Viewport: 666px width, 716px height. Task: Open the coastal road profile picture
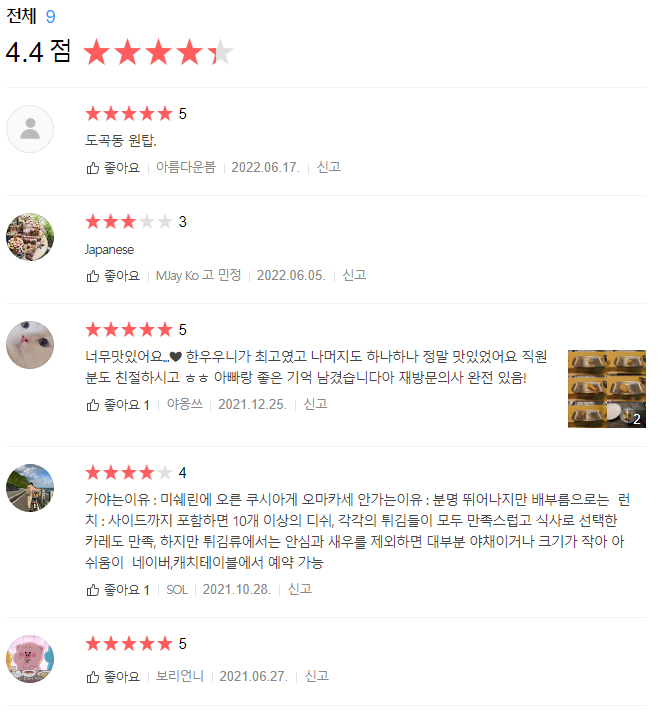click(30, 488)
